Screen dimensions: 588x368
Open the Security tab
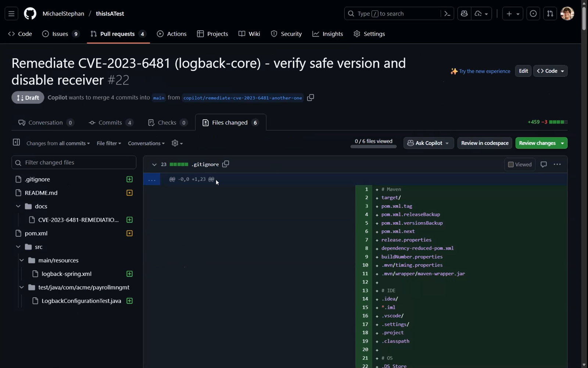[286, 34]
